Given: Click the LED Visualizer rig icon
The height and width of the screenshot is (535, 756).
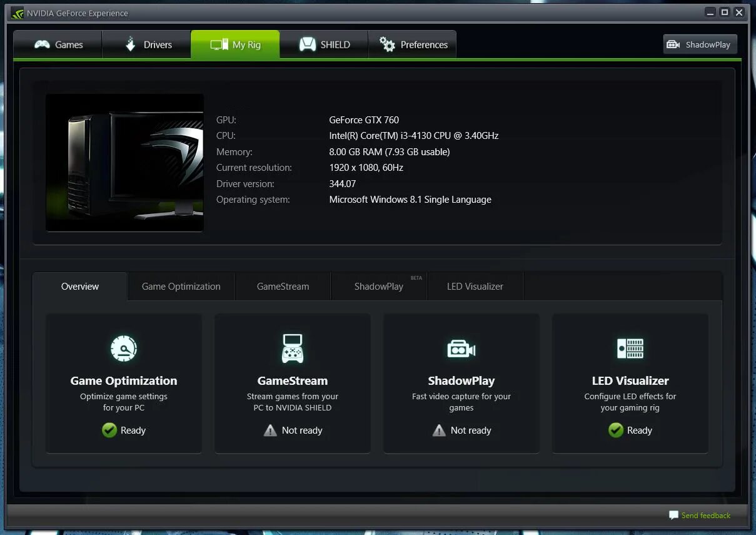Looking at the screenshot, I should pos(630,349).
